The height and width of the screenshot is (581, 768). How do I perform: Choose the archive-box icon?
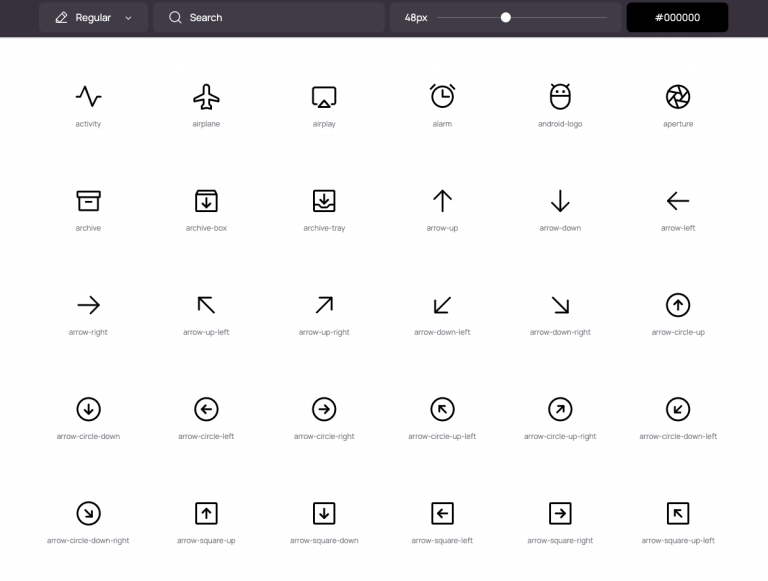(x=206, y=201)
